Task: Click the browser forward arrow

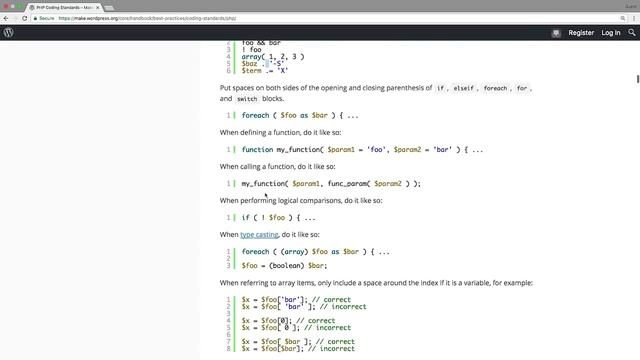Action: [15, 18]
